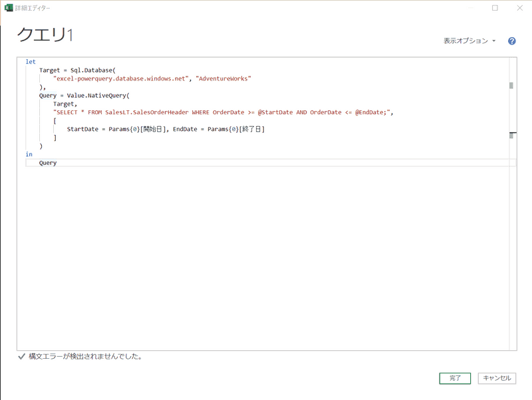
Task: Click the [終了日] field reference
Action: point(252,129)
